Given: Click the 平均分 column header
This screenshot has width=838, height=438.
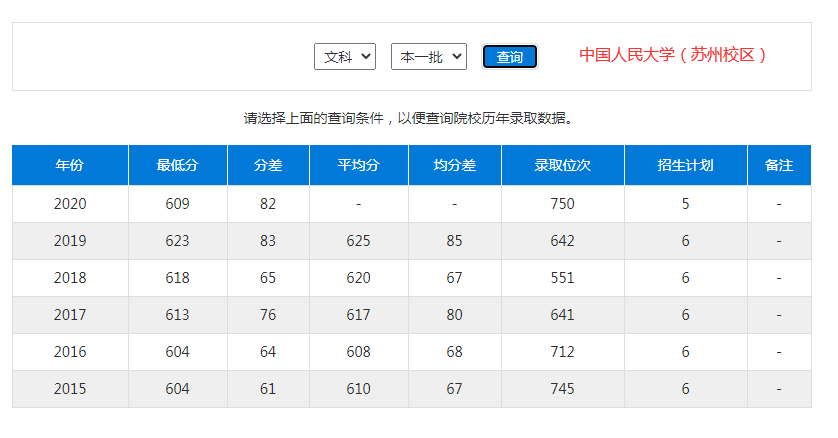Looking at the screenshot, I should (x=359, y=165).
